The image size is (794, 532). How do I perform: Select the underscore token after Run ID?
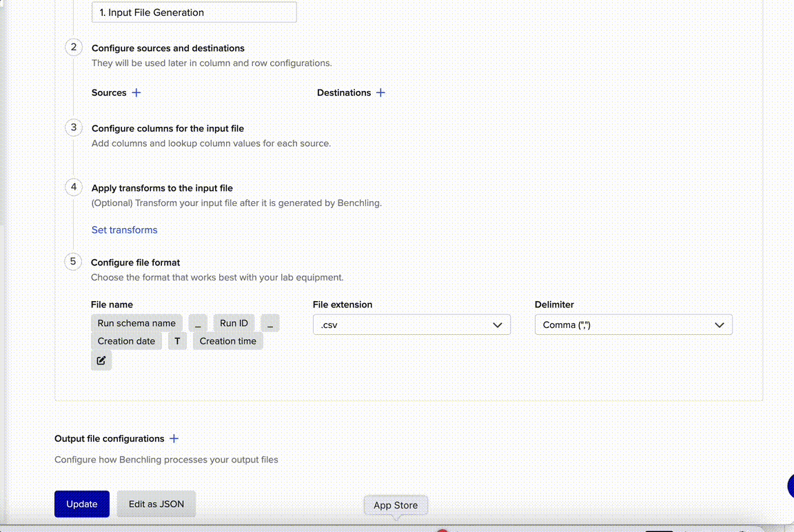269,323
